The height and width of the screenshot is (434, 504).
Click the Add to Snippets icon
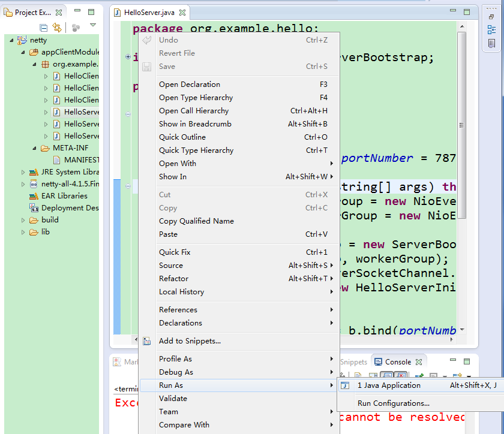click(147, 341)
